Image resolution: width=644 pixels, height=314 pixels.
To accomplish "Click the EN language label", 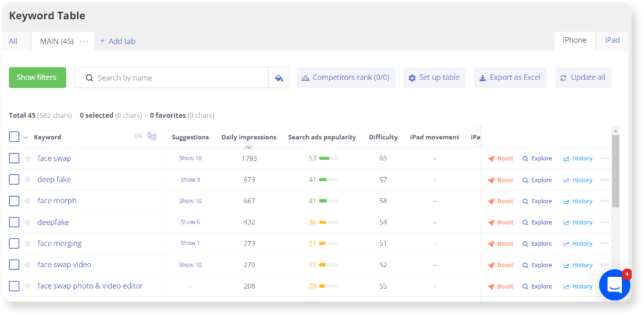I will tap(138, 136).
